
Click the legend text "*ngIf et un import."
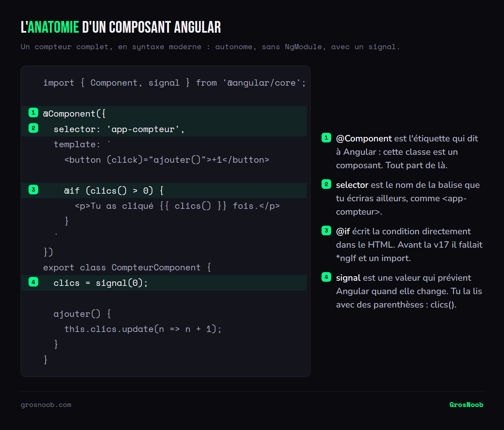click(374, 258)
